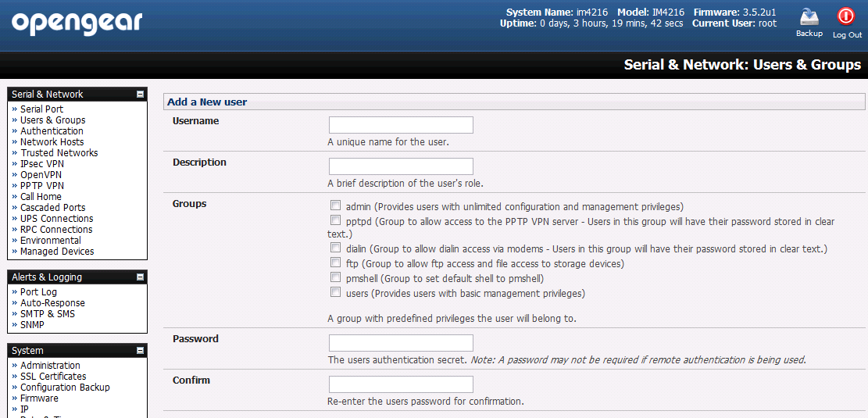Enable the admin group checkbox
This screenshot has width=868, height=418.
coord(335,206)
